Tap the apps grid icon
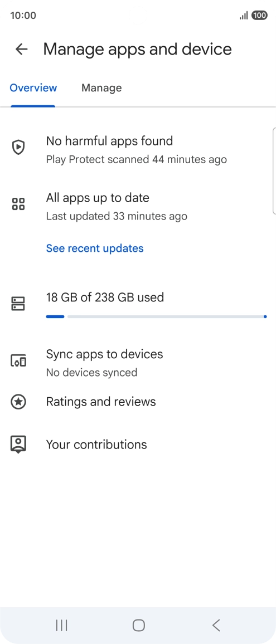Screen dimensions: 276x644 [18, 204]
